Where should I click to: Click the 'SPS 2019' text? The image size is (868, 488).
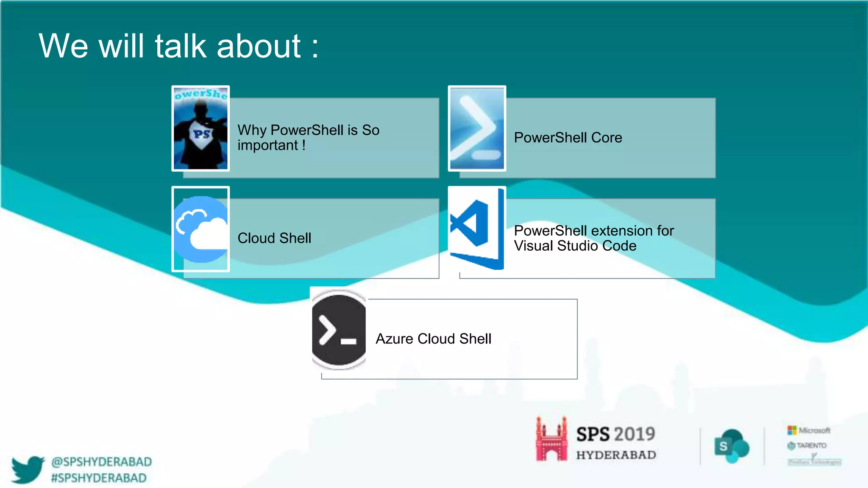click(615, 434)
